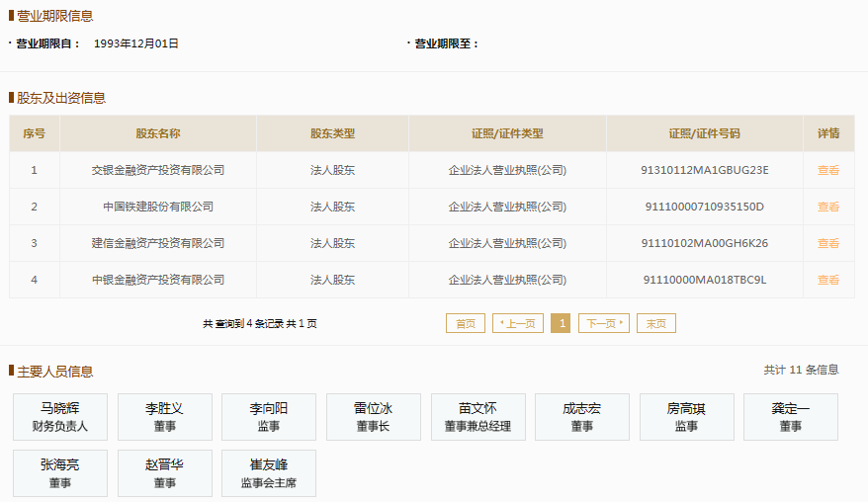Click license number 91110000710935150D
Screen dimensions: 868x502
[x=705, y=207]
